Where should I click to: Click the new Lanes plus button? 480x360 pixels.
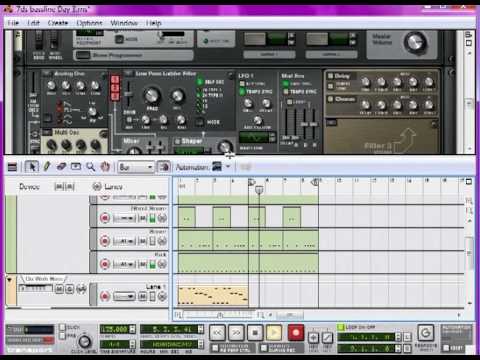97,187
